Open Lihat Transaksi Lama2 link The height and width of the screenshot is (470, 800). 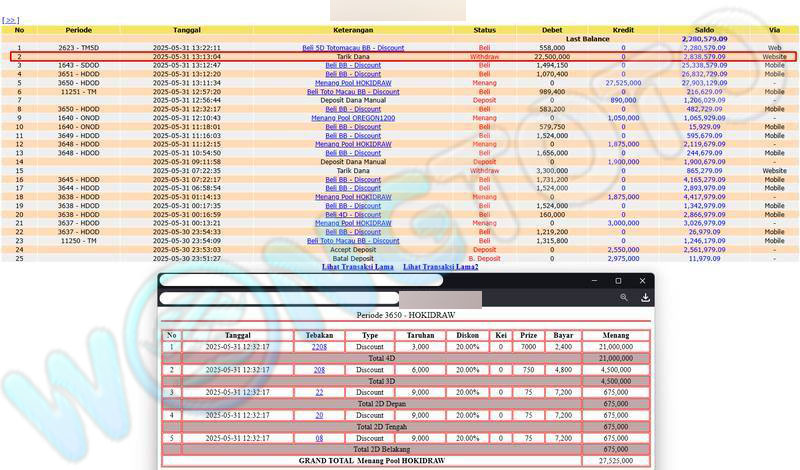[x=440, y=267]
